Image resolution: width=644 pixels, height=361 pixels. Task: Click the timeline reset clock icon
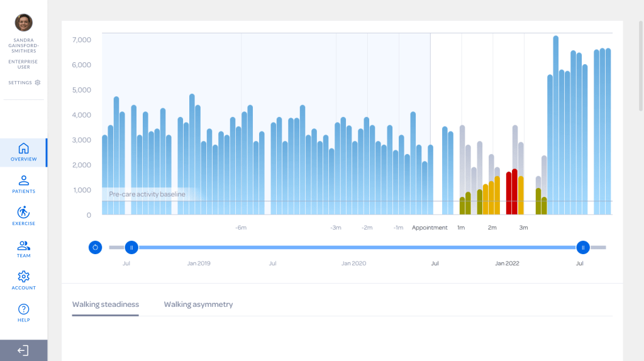95,247
